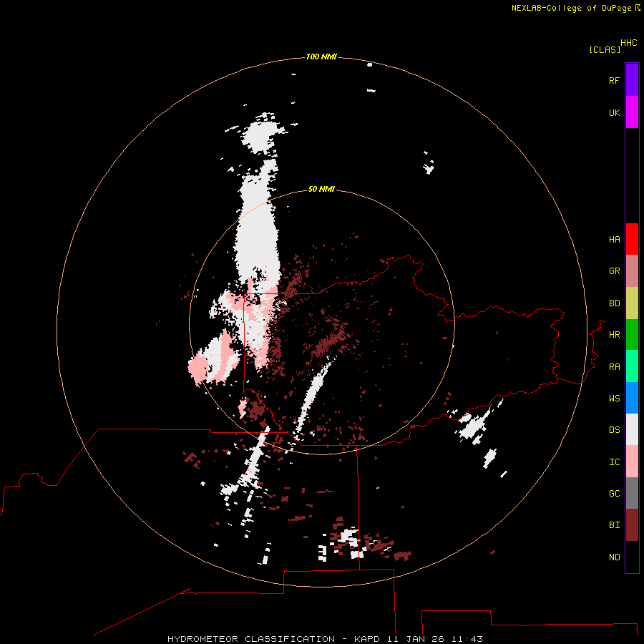Click the GC legend label

614,493
